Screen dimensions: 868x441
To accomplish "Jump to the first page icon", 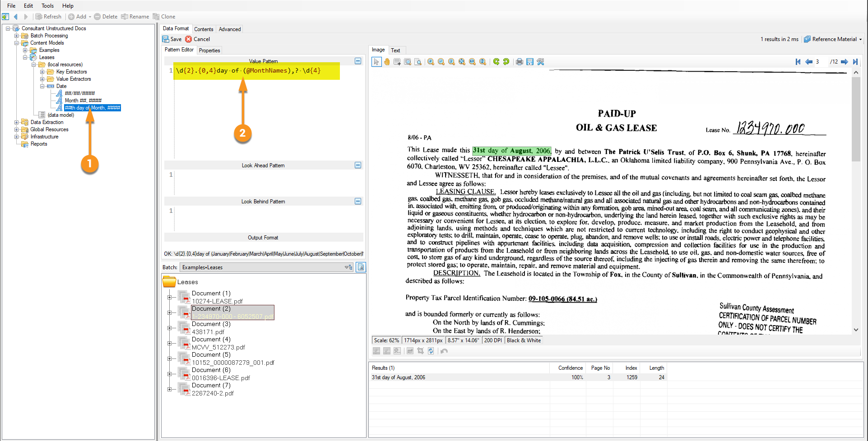I will pos(798,62).
